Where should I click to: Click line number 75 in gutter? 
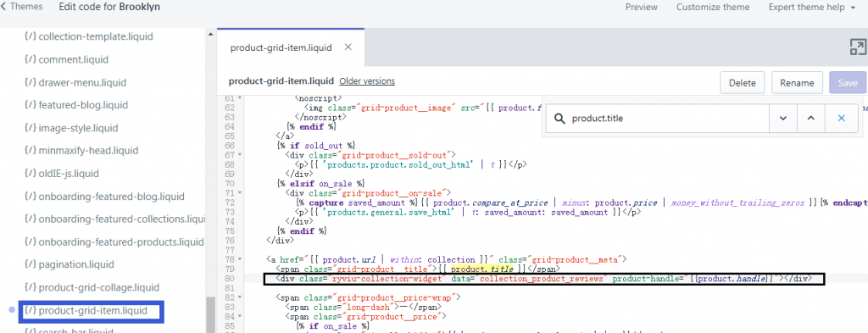pyautogui.click(x=229, y=230)
